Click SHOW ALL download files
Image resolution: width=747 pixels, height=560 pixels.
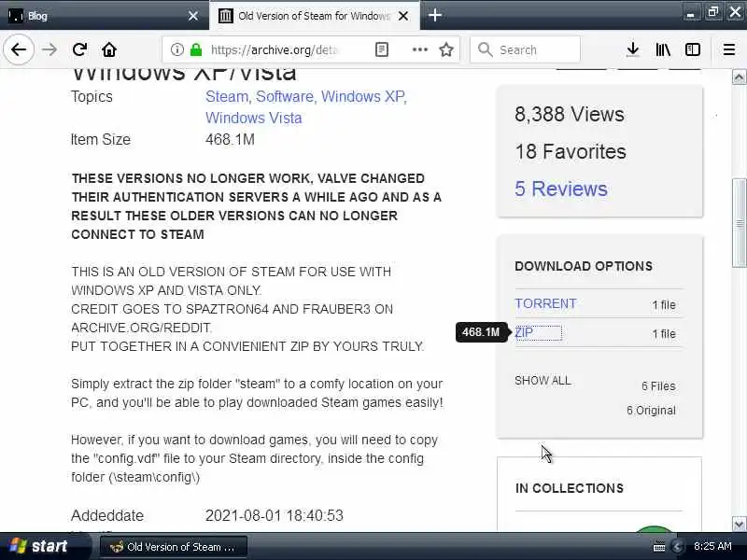click(543, 381)
